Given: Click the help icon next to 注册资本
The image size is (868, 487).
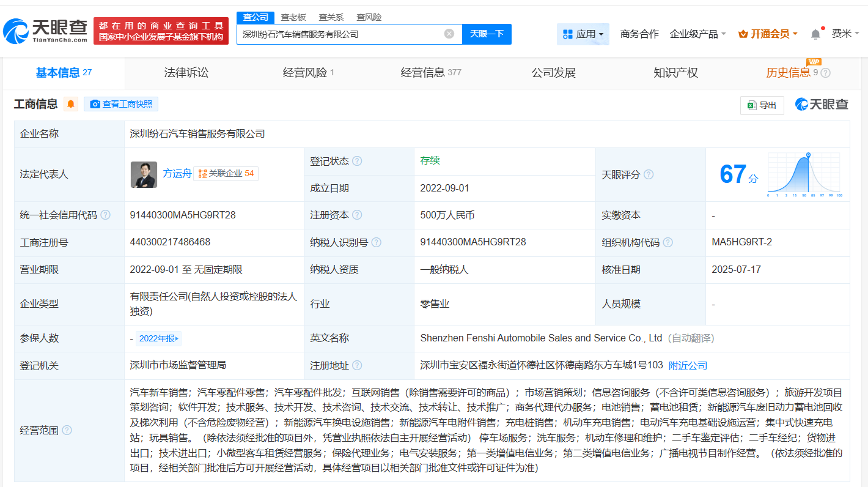Looking at the screenshot, I should coord(357,215).
